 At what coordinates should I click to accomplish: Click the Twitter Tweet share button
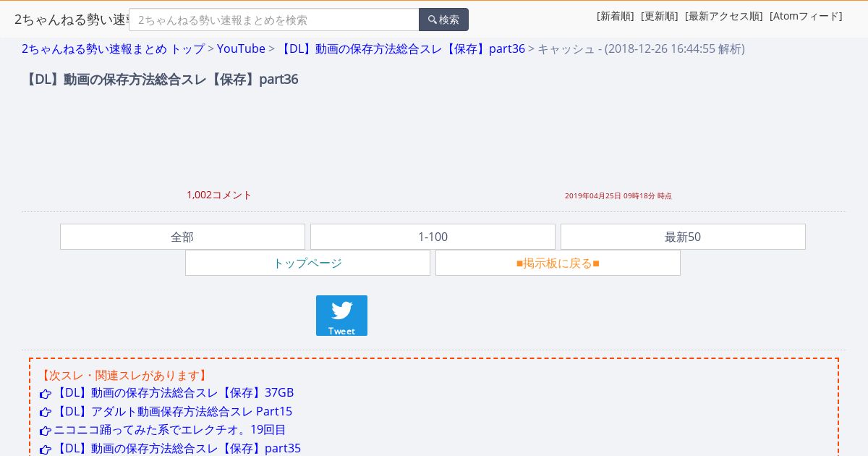tap(341, 316)
